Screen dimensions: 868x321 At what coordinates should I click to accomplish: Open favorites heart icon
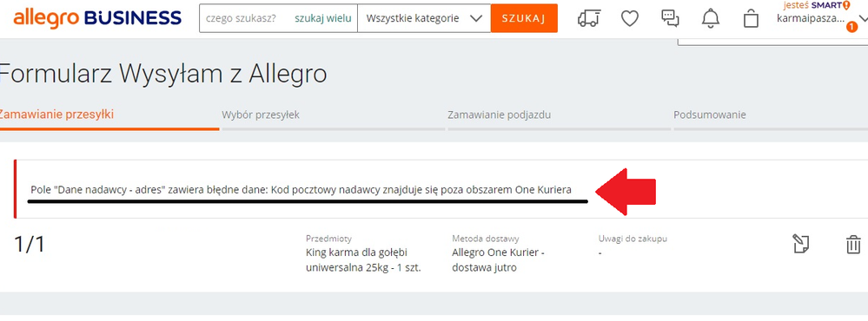pyautogui.click(x=629, y=19)
